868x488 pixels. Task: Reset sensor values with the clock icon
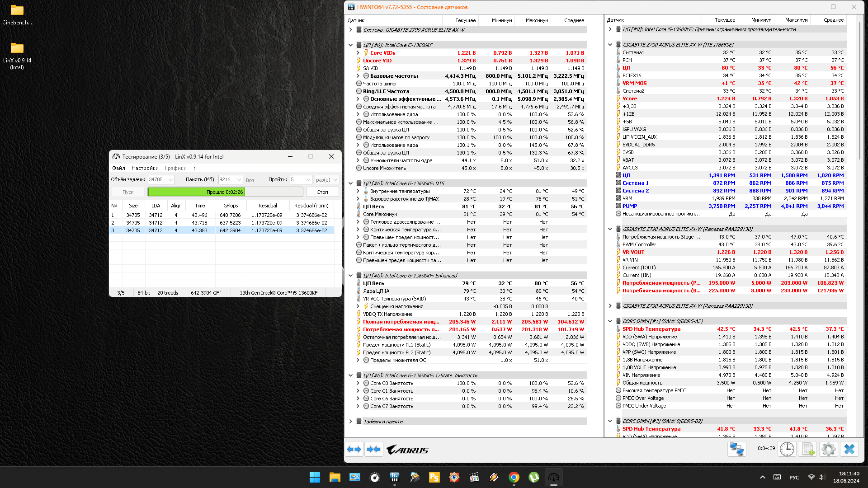(787, 449)
